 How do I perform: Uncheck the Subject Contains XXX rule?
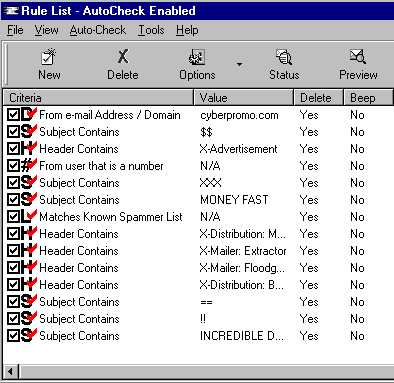(x=13, y=183)
